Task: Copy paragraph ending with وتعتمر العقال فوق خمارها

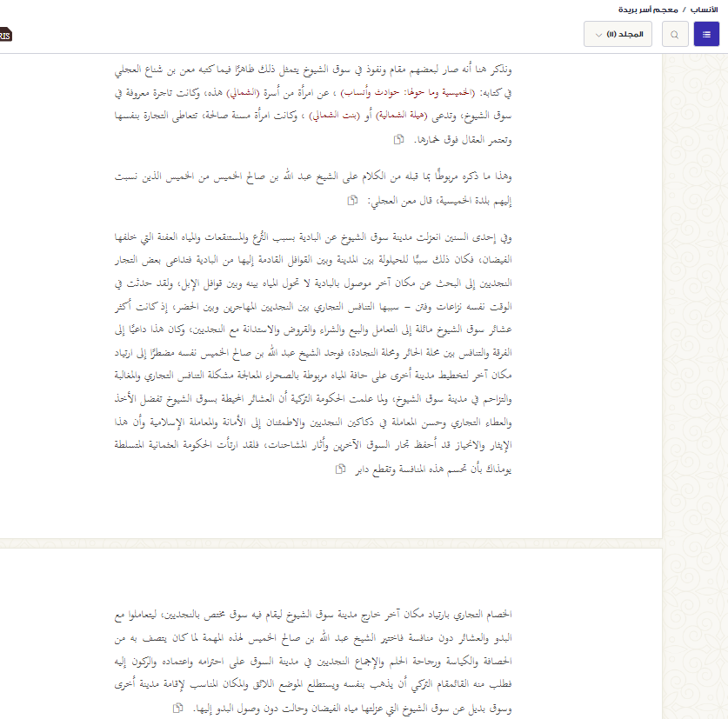Action: pyautogui.click(x=399, y=139)
